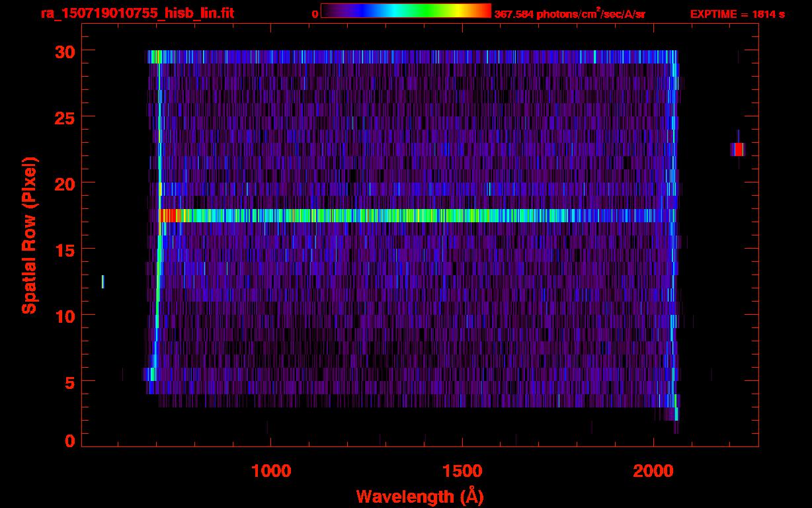Click the Spatial Row (Pixel) axis title
This screenshot has height=508, width=812.
click(29, 235)
